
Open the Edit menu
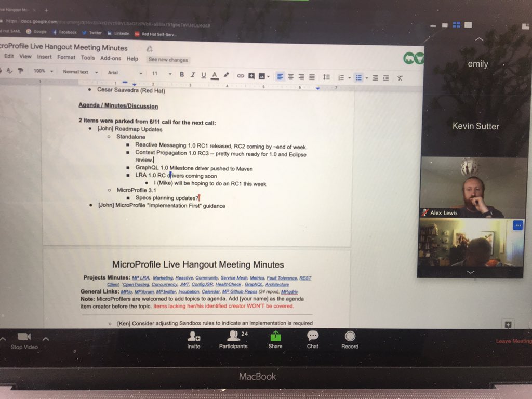9,56
